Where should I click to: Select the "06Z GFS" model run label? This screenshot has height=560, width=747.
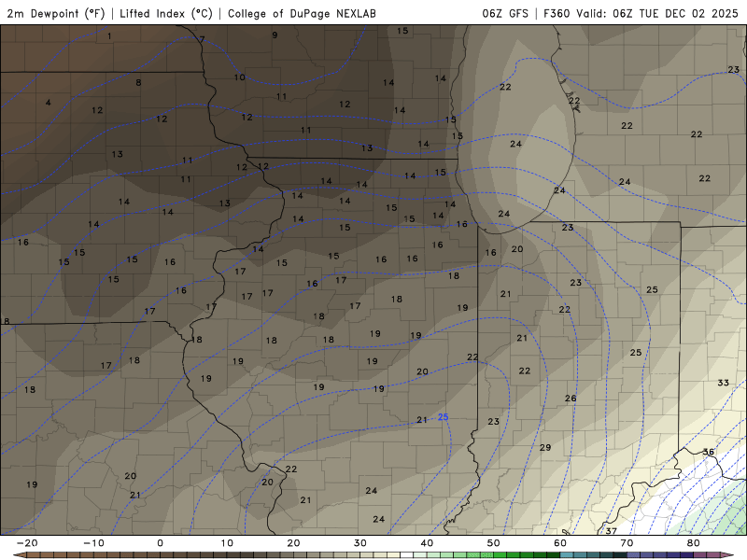coord(505,13)
